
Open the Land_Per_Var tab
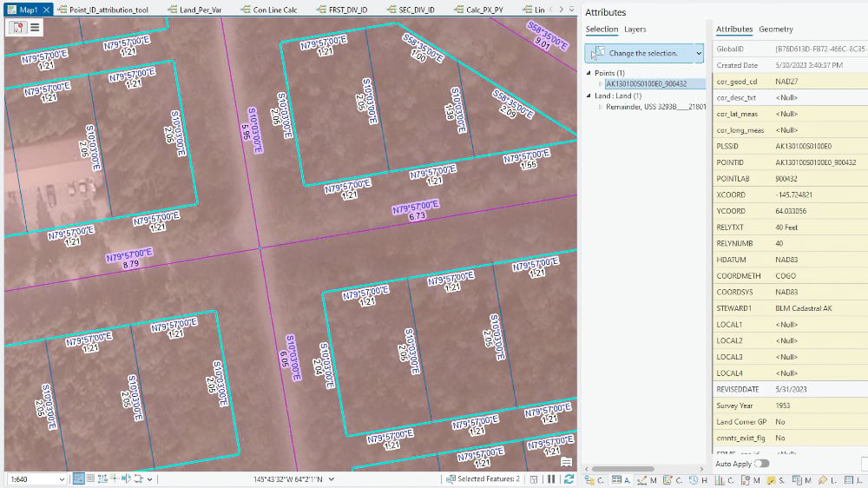pyautogui.click(x=194, y=10)
